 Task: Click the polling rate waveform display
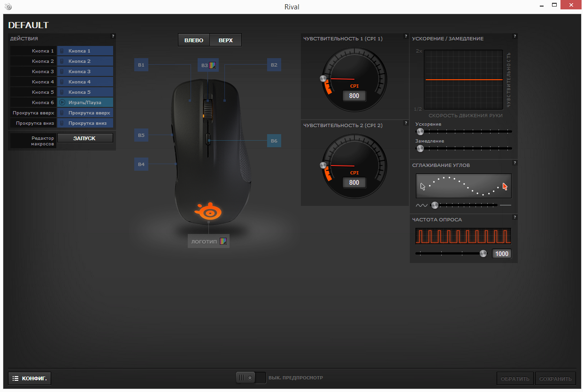[463, 236]
